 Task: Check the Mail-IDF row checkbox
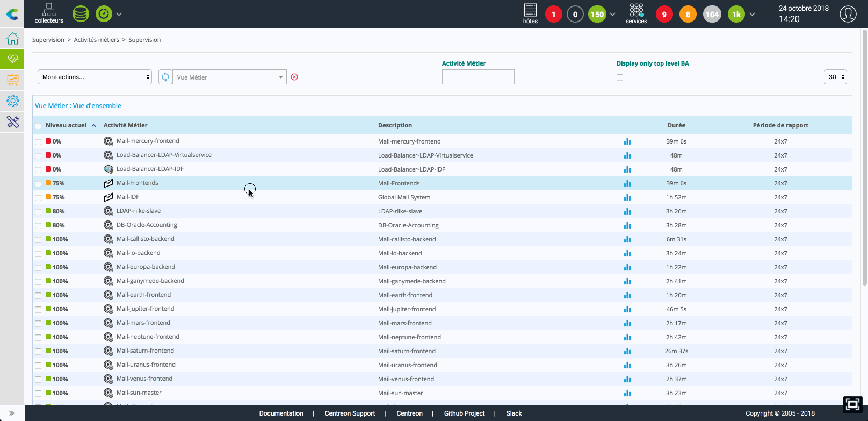pos(38,198)
